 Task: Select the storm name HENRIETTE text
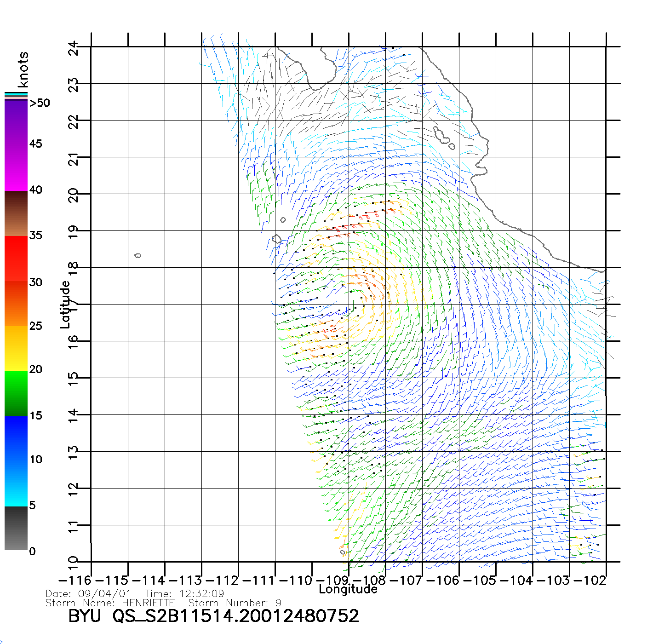[148, 603]
